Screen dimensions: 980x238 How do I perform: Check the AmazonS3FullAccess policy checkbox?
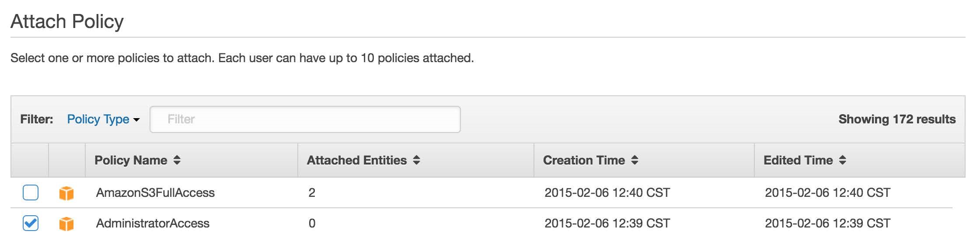[31, 192]
